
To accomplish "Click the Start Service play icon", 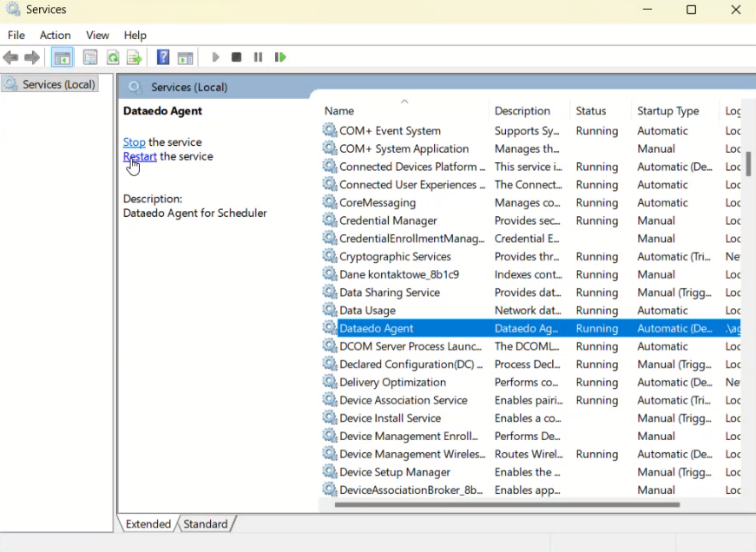I will (215, 57).
